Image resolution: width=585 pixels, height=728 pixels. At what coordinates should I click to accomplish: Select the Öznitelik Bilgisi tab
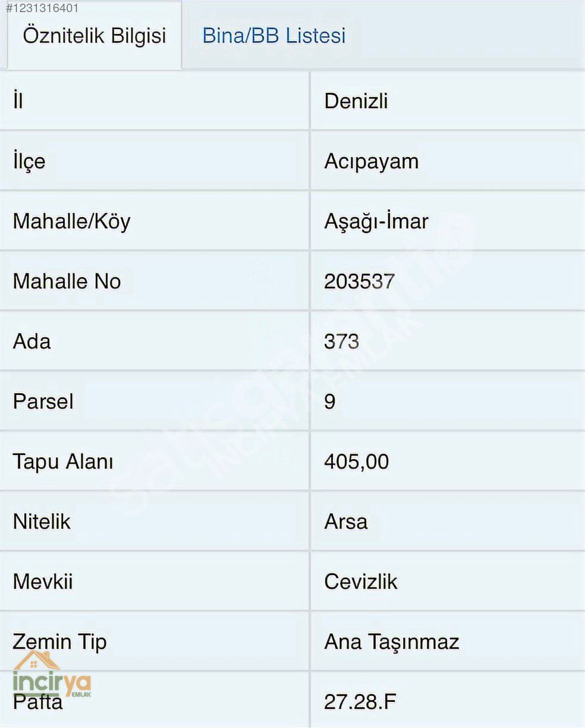coord(95,35)
